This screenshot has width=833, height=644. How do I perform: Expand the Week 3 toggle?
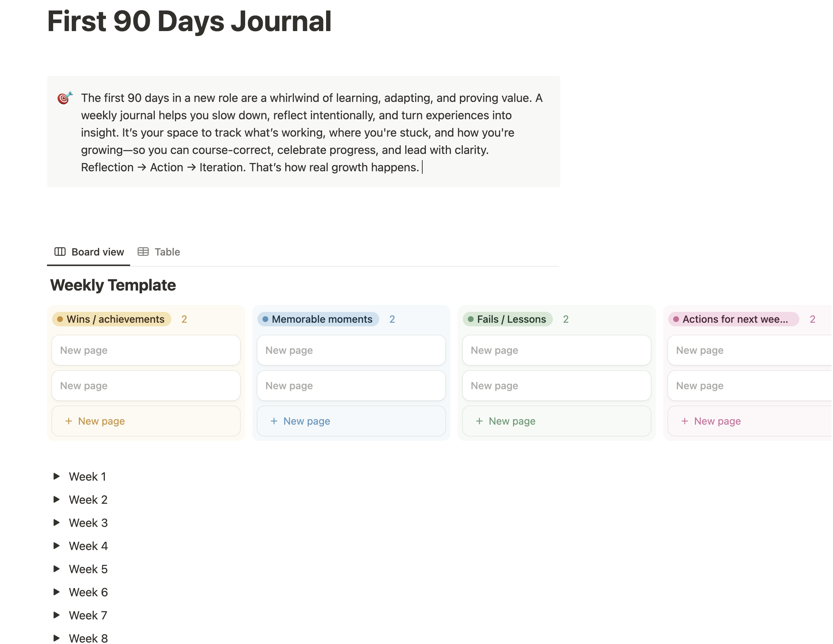click(x=56, y=522)
